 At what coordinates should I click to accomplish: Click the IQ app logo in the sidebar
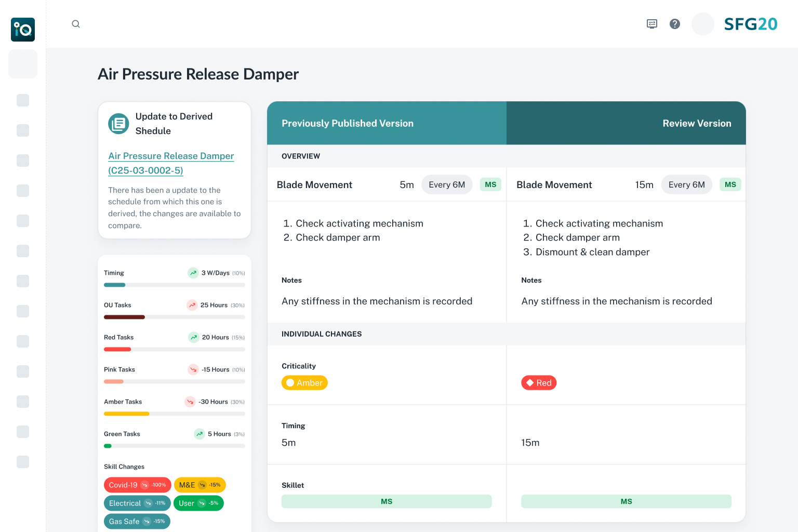click(23, 30)
